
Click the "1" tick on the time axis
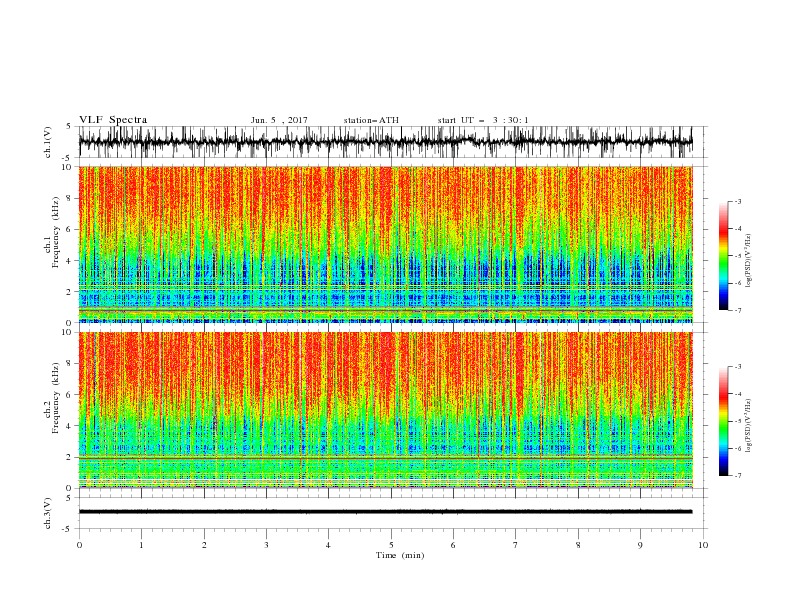click(141, 545)
